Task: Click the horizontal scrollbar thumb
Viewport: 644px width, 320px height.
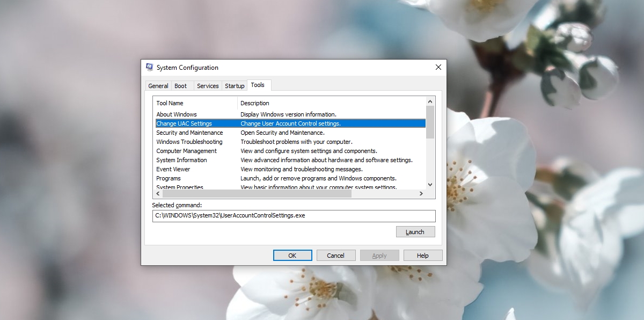Action: point(257,194)
